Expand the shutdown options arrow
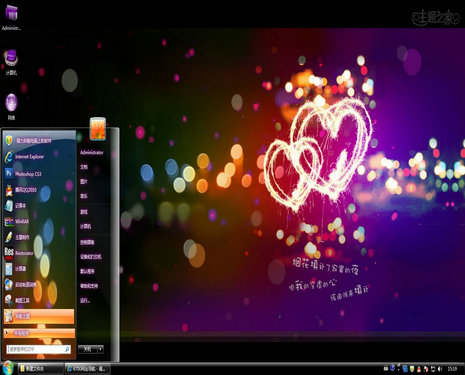465x375 pixels. tap(100, 349)
